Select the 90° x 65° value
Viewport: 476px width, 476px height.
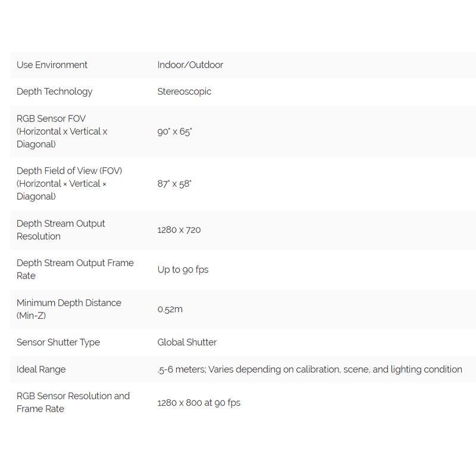click(174, 131)
